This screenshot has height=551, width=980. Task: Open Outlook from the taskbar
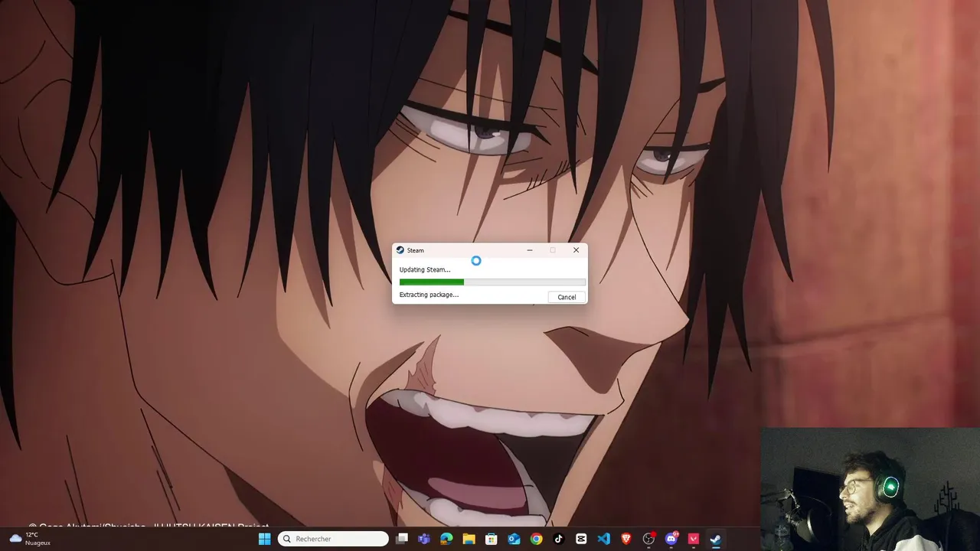pyautogui.click(x=514, y=539)
